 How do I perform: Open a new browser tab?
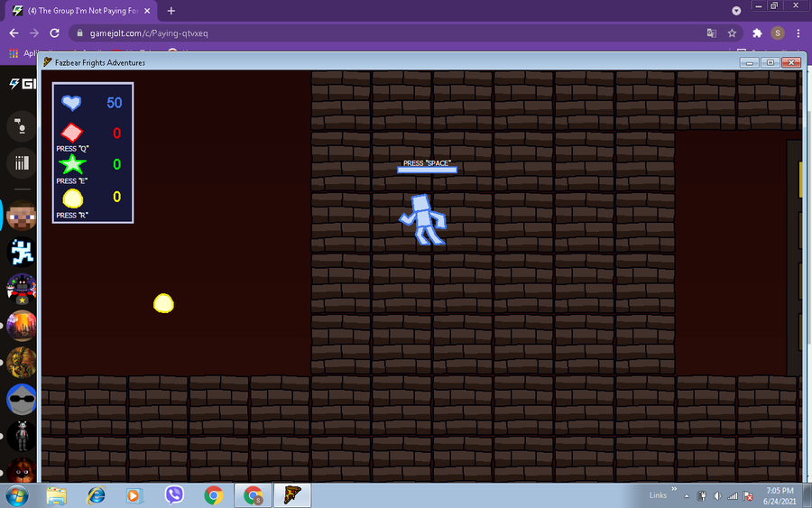171,10
